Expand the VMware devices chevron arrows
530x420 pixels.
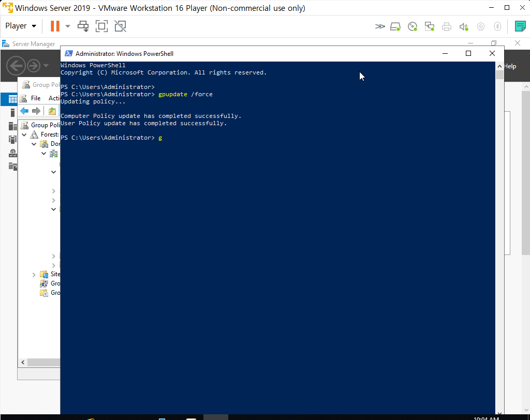click(x=380, y=26)
